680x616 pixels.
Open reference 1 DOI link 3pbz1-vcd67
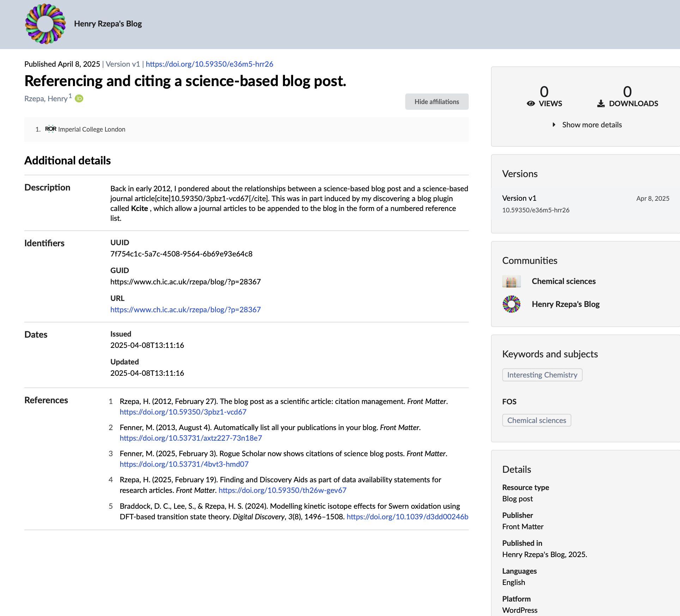183,412
